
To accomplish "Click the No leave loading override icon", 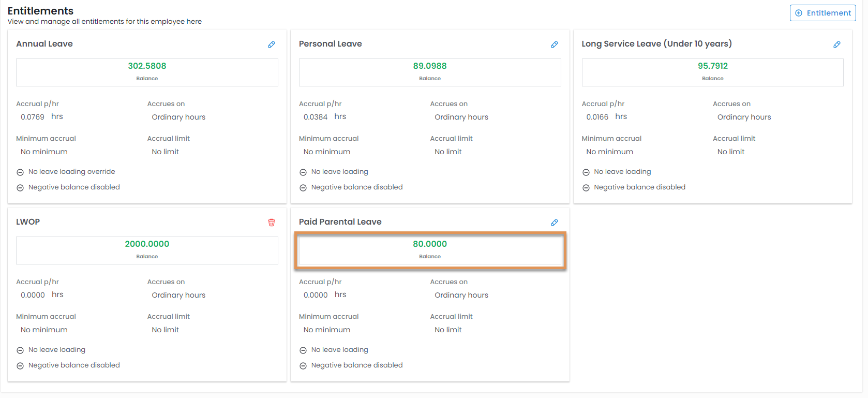I will tap(20, 172).
